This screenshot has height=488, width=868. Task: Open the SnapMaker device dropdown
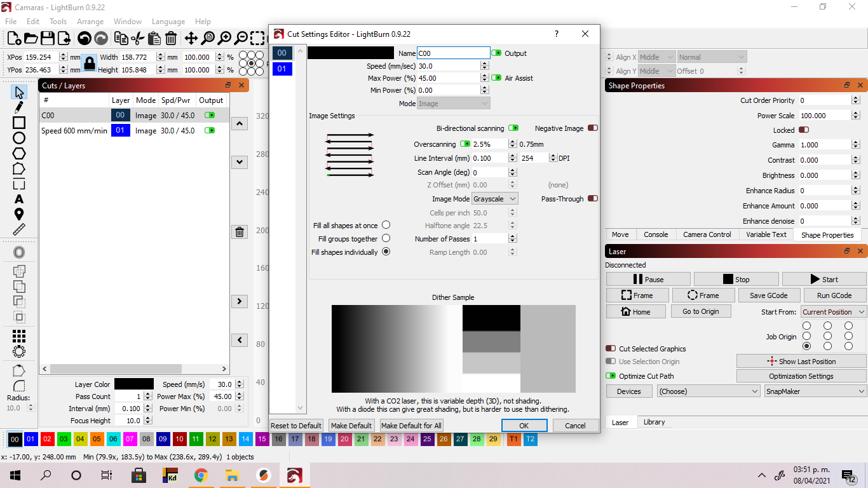[x=815, y=391]
